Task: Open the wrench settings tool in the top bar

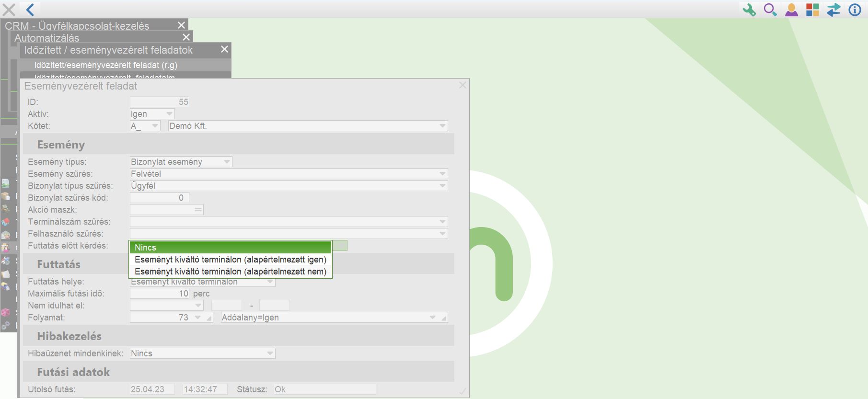Action: click(x=749, y=10)
